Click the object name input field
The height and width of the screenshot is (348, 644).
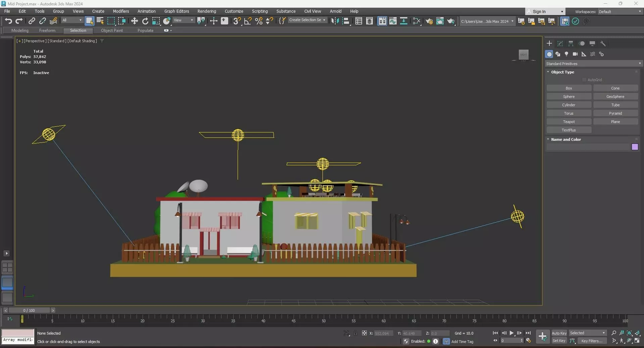(589, 147)
